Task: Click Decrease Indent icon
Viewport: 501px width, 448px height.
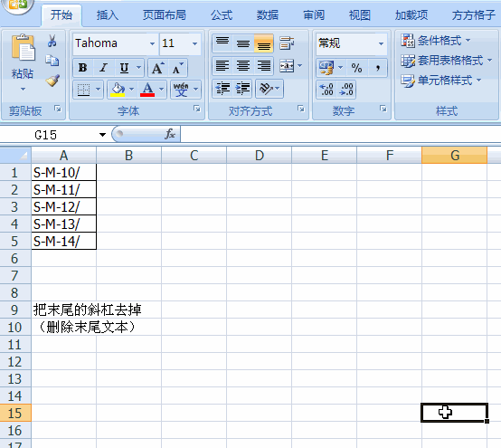Action: (x=222, y=89)
